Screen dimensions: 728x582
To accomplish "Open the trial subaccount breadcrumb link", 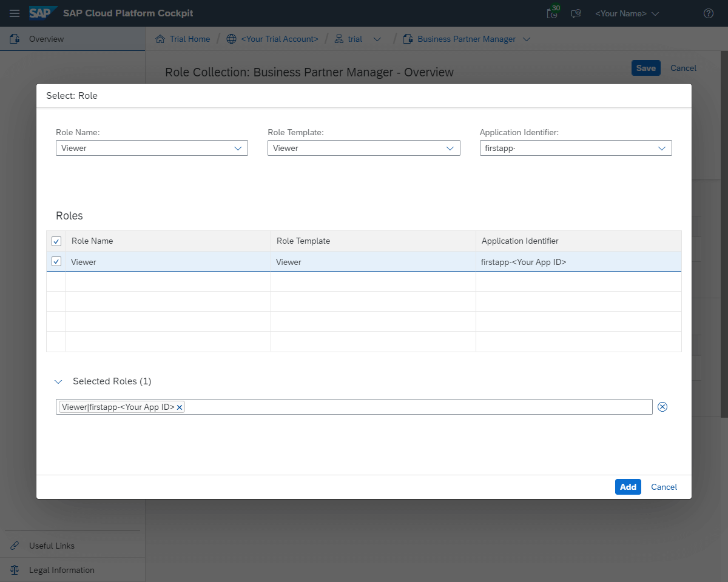I will [355, 39].
